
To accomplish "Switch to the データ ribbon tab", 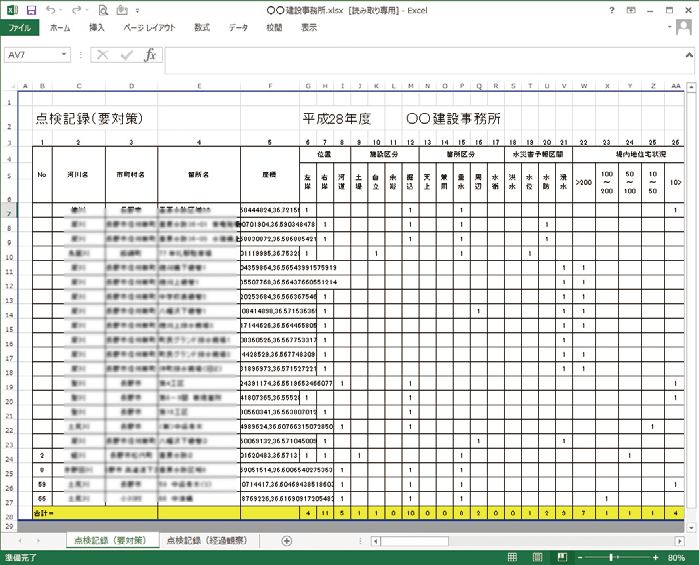I will 238,28.
